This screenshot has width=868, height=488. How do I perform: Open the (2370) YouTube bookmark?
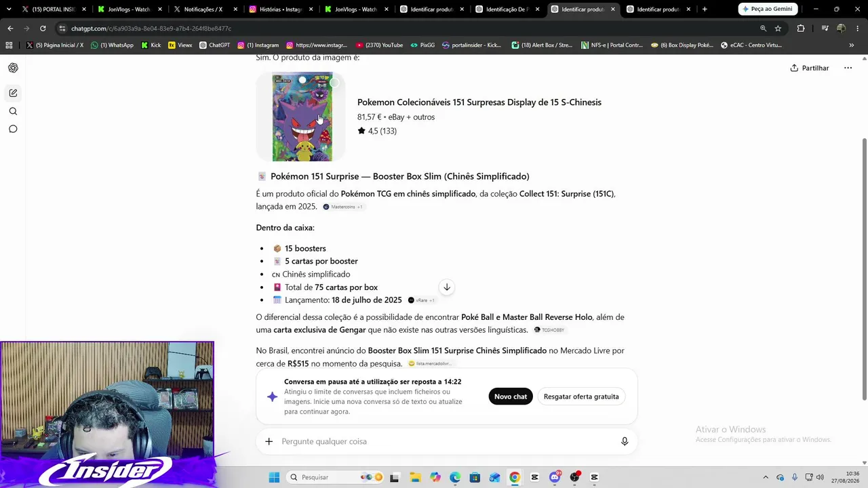(379, 45)
